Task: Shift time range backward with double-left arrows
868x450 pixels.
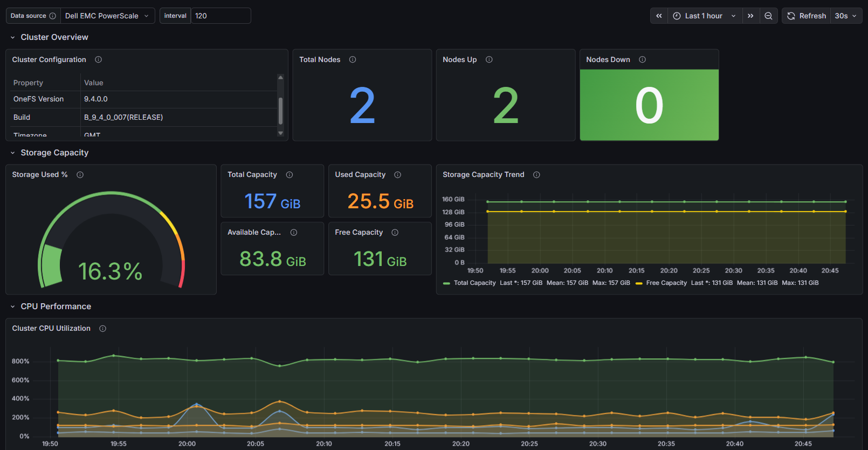Action: pos(659,16)
